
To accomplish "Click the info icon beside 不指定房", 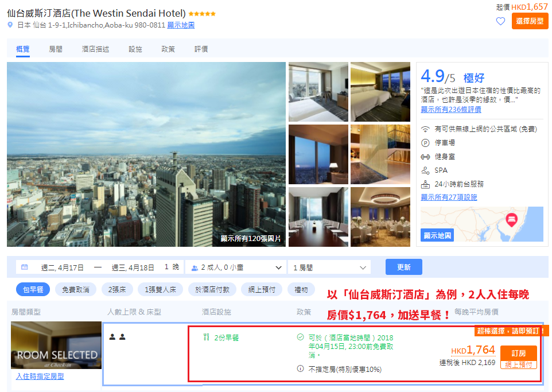I will [300, 368].
